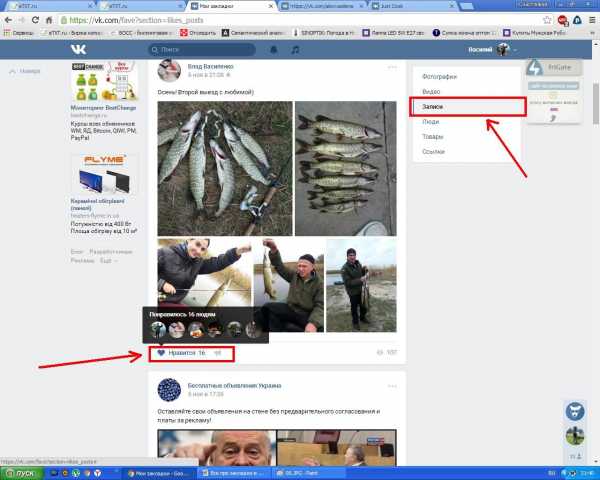Bookmark page with star icon
The height and width of the screenshot is (480, 600).
point(547,20)
